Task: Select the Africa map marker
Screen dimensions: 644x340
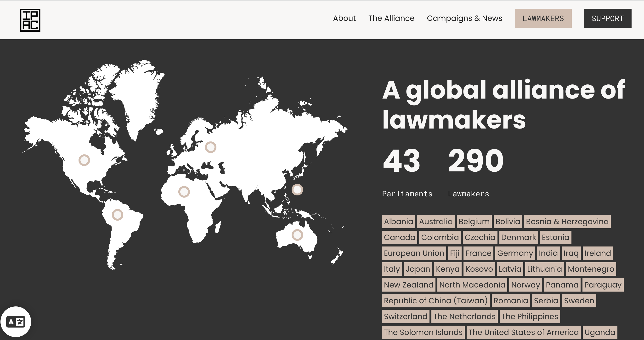Action: point(184,192)
